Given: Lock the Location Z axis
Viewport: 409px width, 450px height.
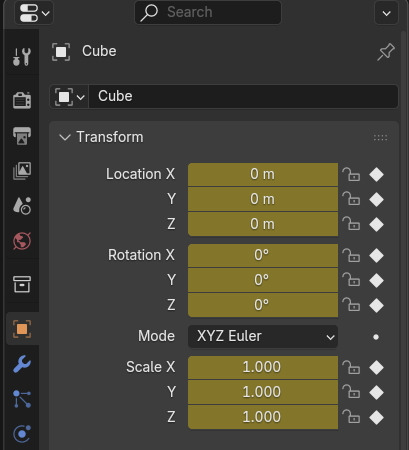Looking at the screenshot, I should click(351, 224).
